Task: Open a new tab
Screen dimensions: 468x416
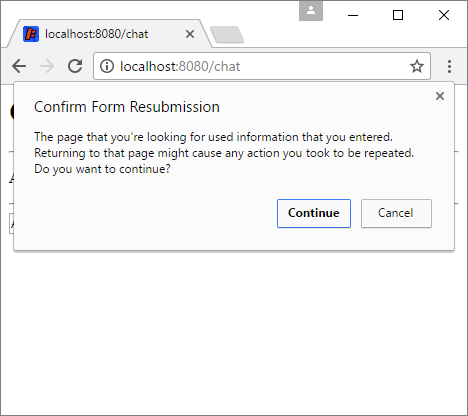Action: [227, 35]
